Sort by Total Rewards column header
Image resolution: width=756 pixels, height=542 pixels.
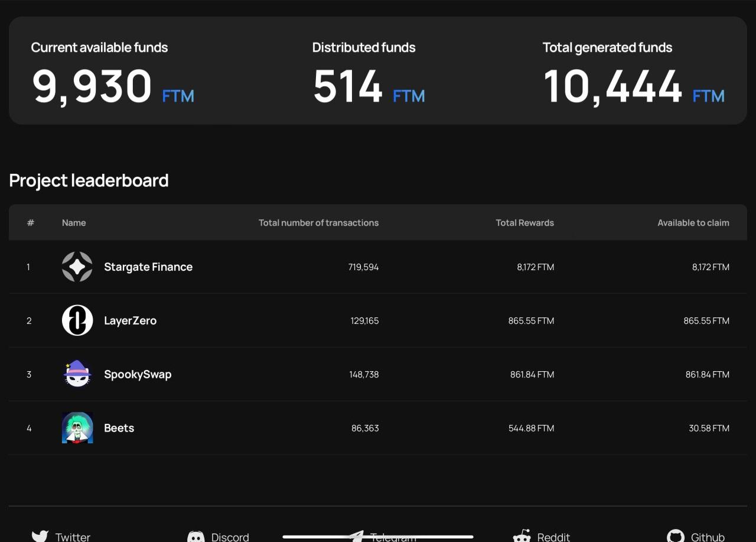click(524, 223)
